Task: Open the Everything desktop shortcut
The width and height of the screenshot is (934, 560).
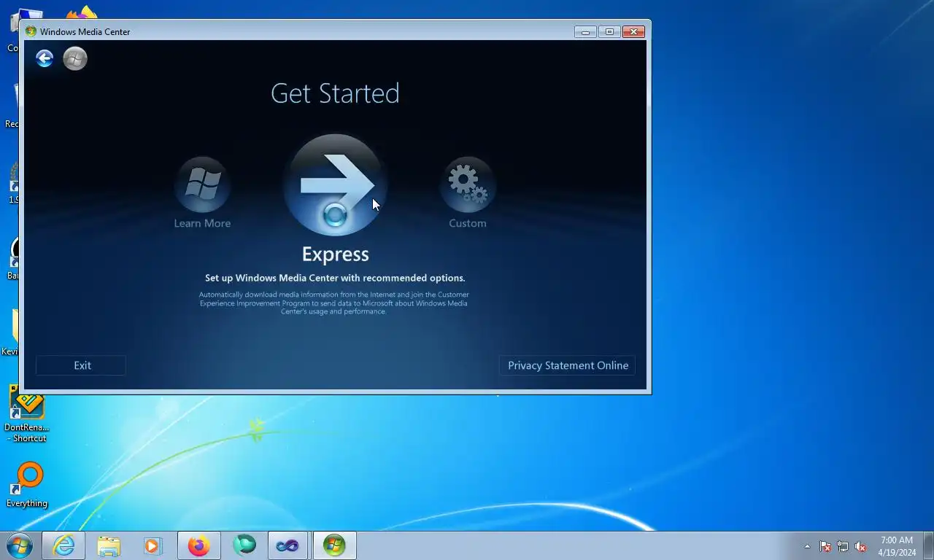Action: (27, 485)
